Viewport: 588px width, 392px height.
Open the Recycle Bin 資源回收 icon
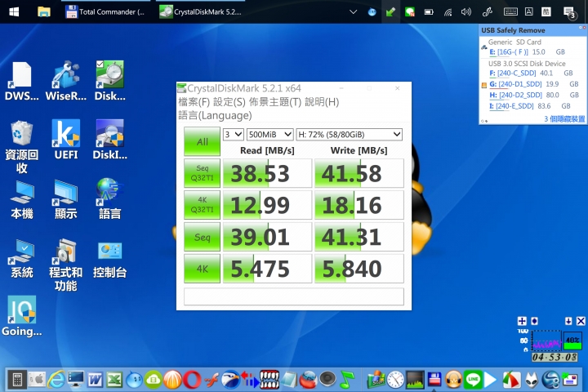22,146
